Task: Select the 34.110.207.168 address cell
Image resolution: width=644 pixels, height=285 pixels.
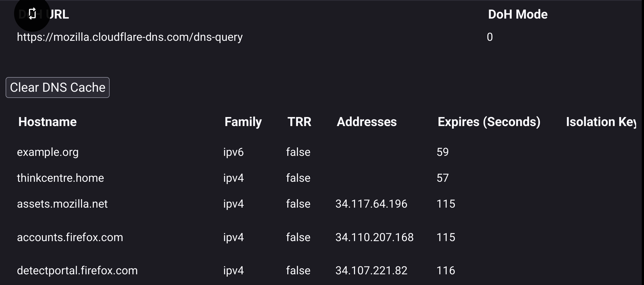Action: [374, 237]
